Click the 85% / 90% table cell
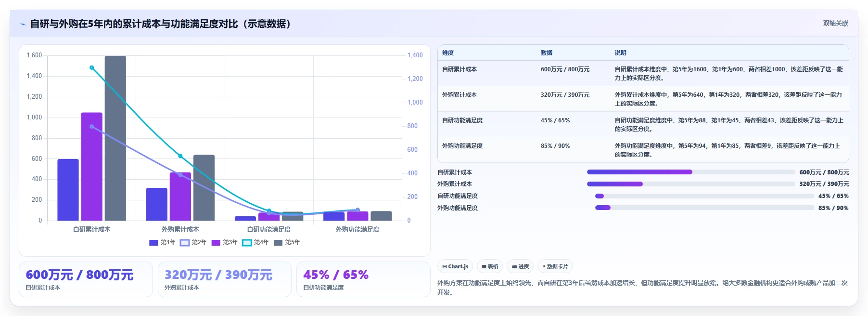The height and width of the screenshot is (316, 868). point(555,146)
